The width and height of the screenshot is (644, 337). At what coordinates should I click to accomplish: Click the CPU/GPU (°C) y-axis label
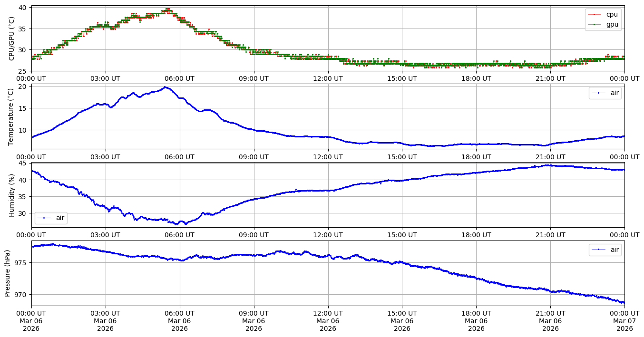pos(12,38)
